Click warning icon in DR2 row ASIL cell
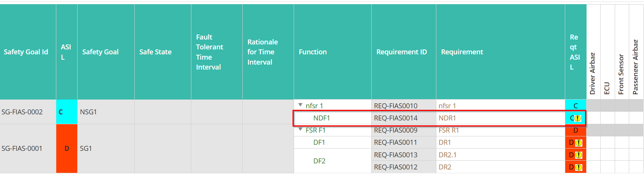Image resolution: width=644 pixels, height=174 pixels. point(579,167)
